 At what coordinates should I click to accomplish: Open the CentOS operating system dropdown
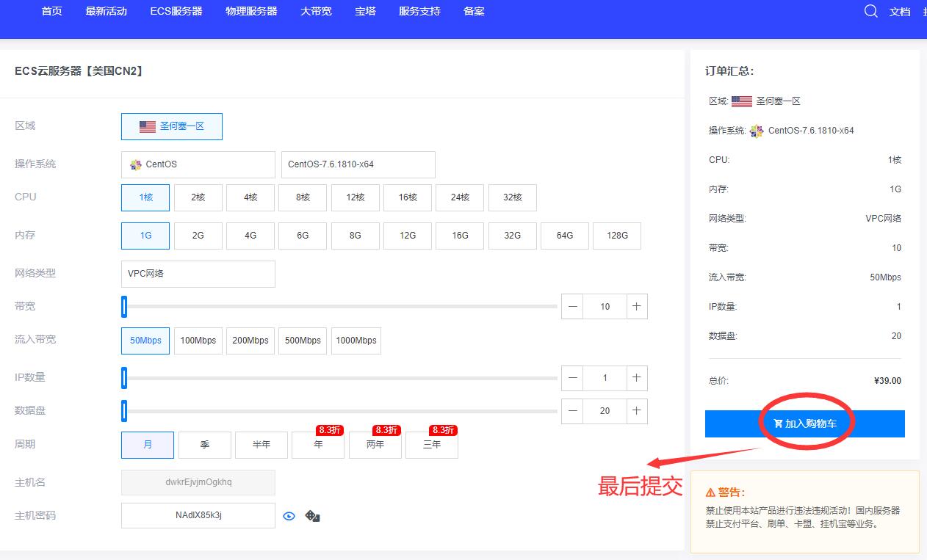click(198, 164)
